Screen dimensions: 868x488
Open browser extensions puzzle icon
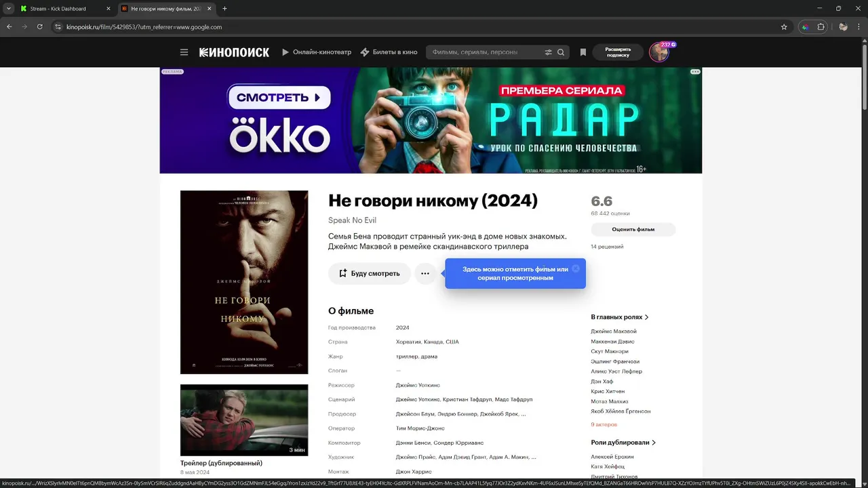(x=821, y=27)
